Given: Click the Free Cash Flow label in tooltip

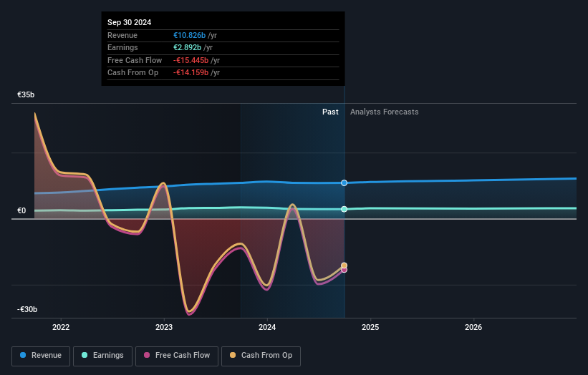Looking at the screenshot, I should [x=135, y=60].
